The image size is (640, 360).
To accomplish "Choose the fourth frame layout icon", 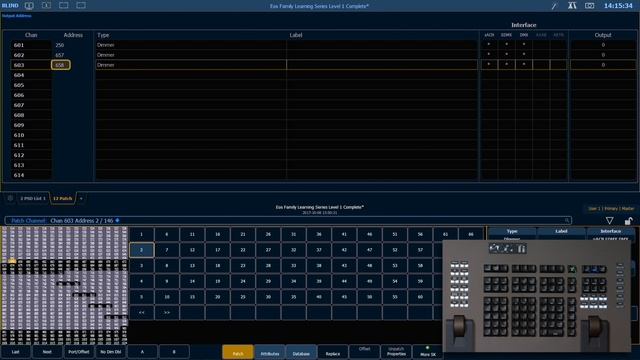I will click(81, 6).
